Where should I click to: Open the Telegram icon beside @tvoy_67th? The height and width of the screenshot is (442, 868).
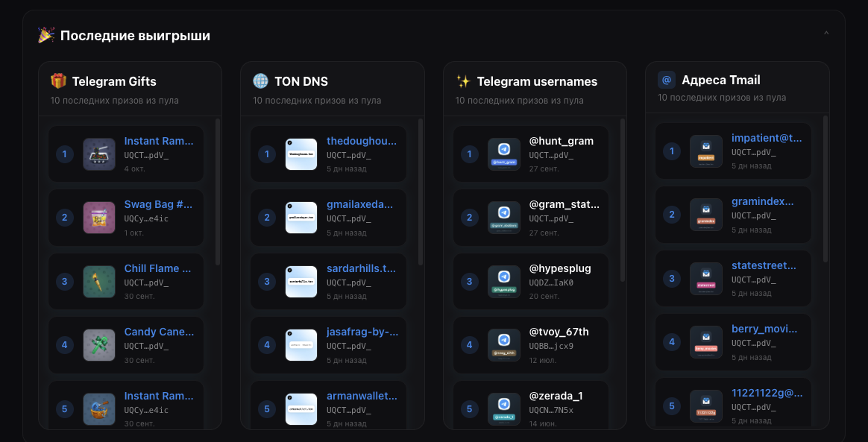pyautogui.click(x=504, y=345)
